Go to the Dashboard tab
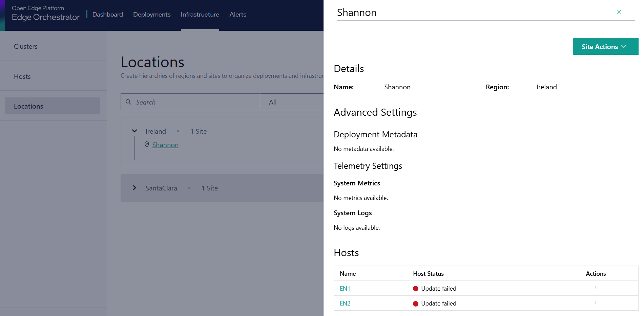 pyautogui.click(x=107, y=15)
